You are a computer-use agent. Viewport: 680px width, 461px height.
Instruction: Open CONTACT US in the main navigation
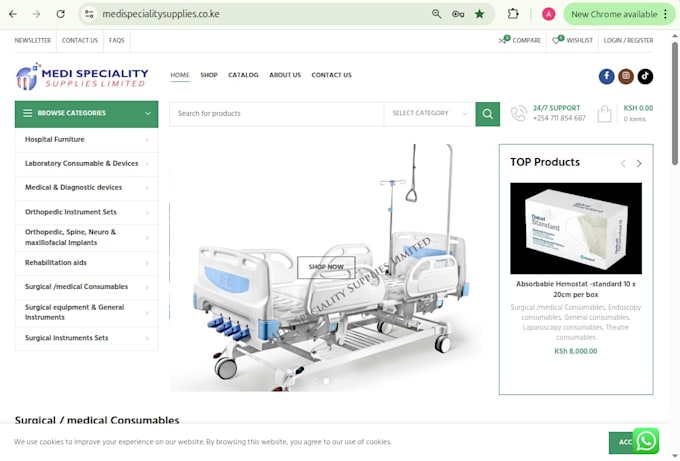pyautogui.click(x=331, y=75)
